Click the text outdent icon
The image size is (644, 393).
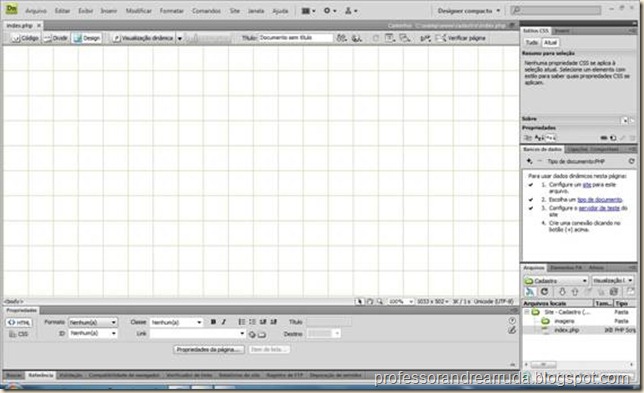coord(263,322)
